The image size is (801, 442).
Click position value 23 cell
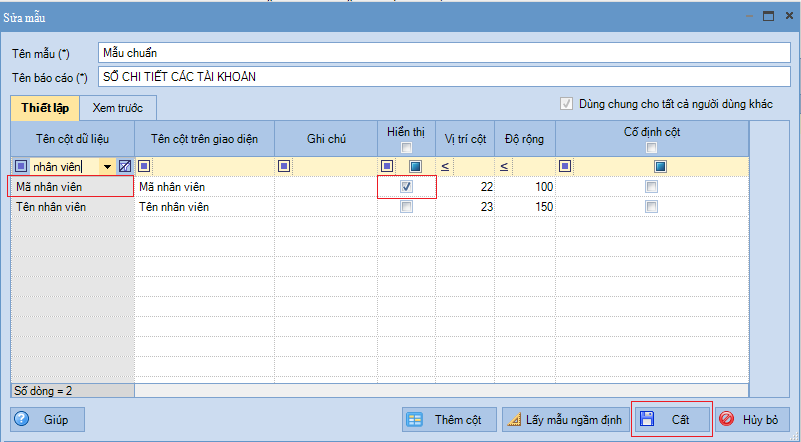tap(465, 206)
